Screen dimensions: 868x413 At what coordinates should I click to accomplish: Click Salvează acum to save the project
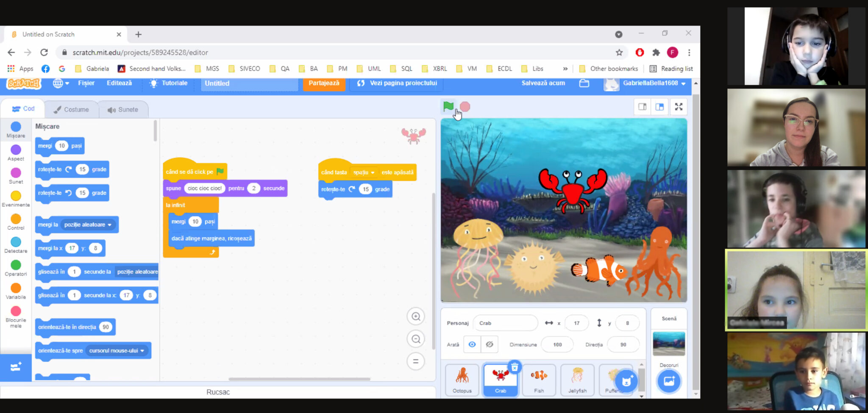tap(544, 83)
